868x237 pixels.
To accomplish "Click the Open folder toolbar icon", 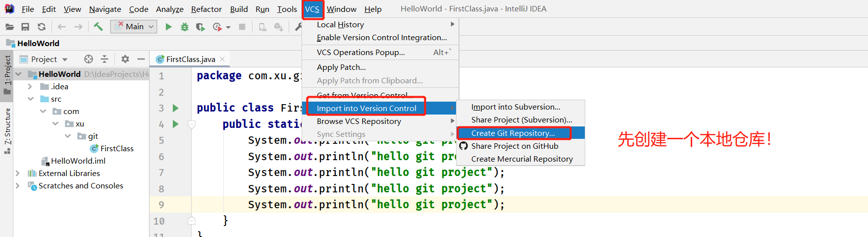I will (x=9, y=27).
